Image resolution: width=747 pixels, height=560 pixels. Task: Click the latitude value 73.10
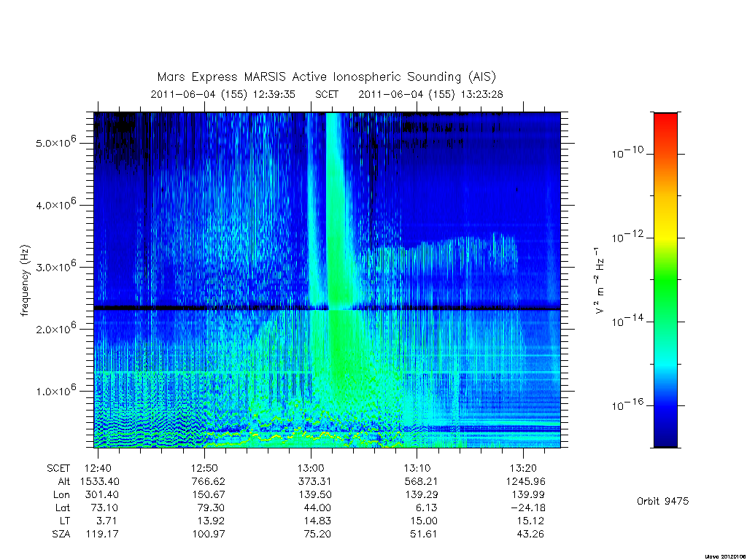tap(104, 508)
